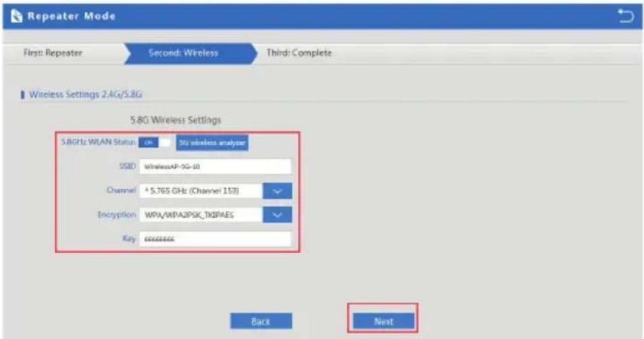
Task: Click the SSID label
Action: tap(127, 166)
